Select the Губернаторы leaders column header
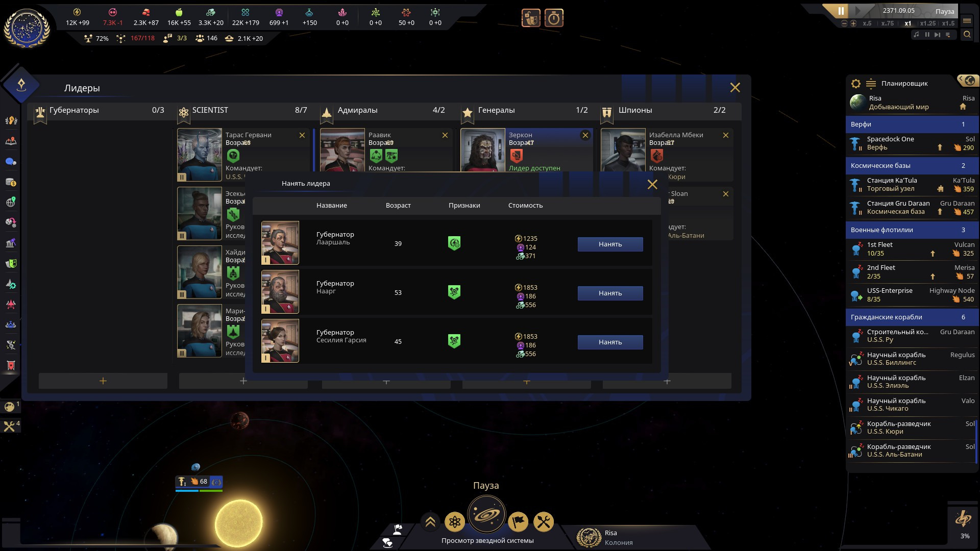The width and height of the screenshot is (980, 551). pyautogui.click(x=101, y=111)
